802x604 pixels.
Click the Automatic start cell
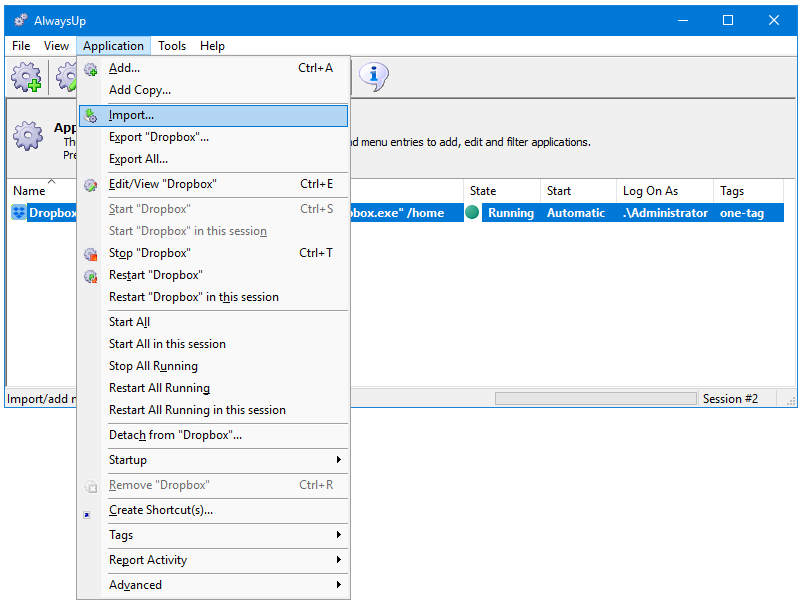pos(576,213)
